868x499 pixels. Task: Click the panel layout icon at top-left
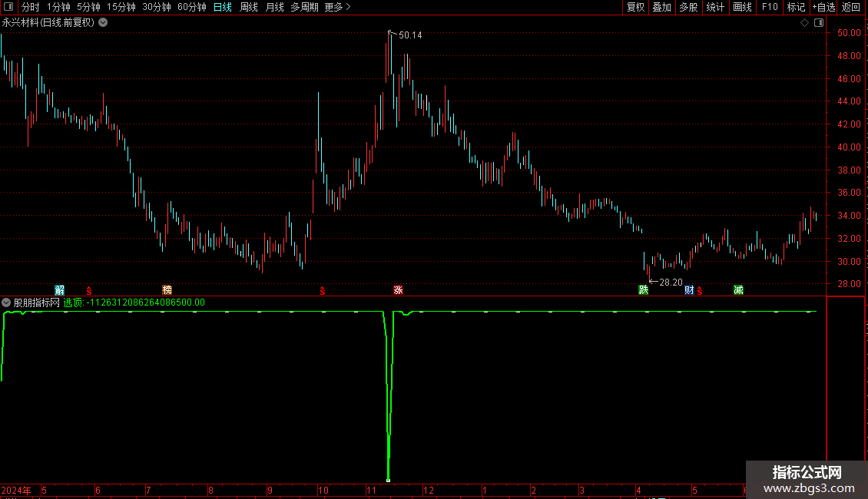pyautogui.click(x=8, y=7)
